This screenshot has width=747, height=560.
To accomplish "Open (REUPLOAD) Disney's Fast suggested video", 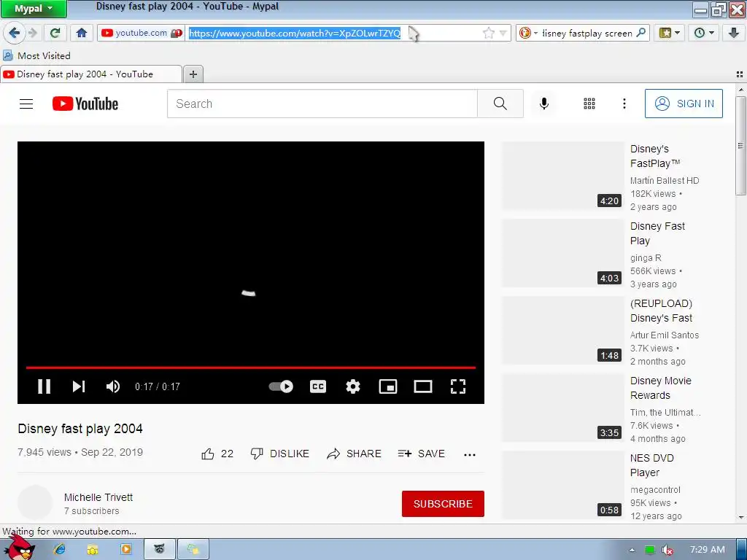I will (x=661, y=311).
